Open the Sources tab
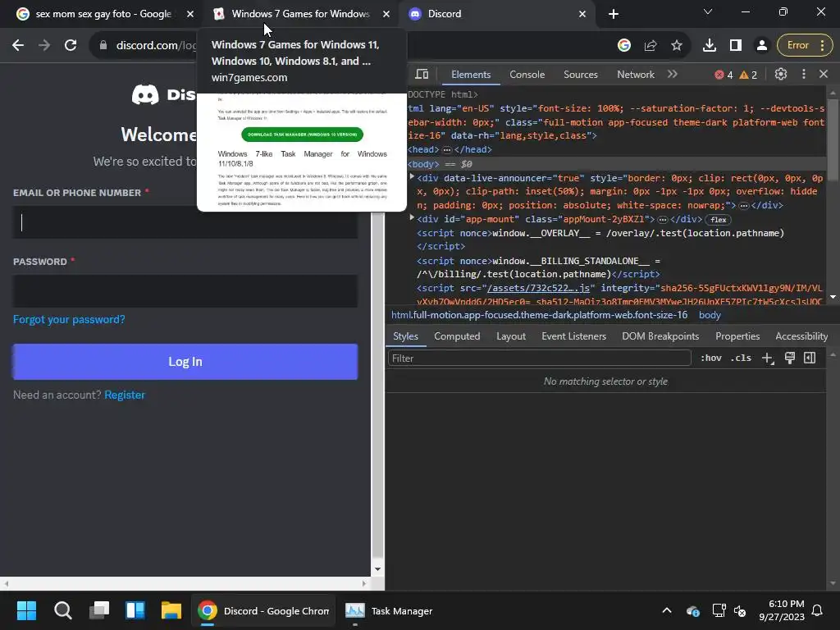840x630 pixels. 581,75
